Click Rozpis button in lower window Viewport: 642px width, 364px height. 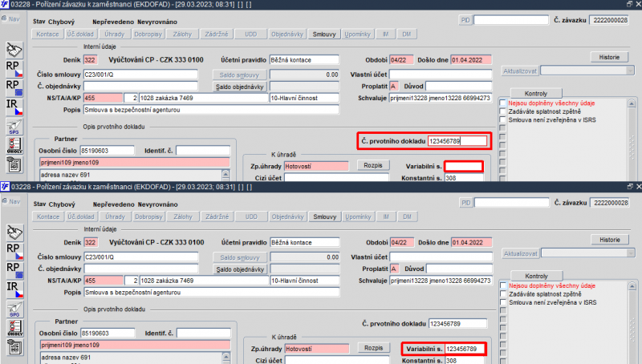373,348
